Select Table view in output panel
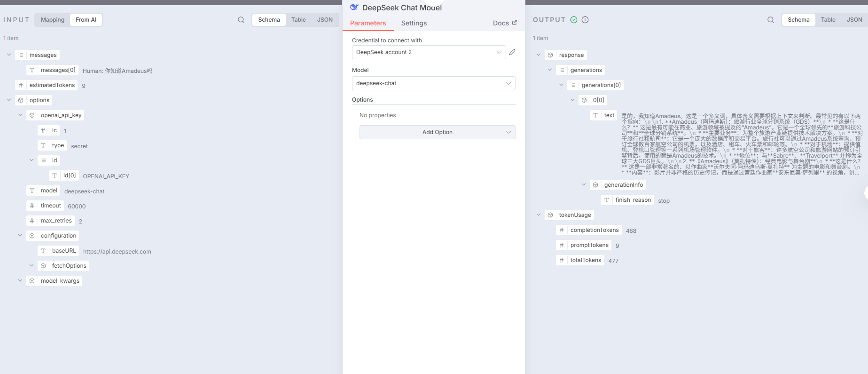 click(828, 20)
